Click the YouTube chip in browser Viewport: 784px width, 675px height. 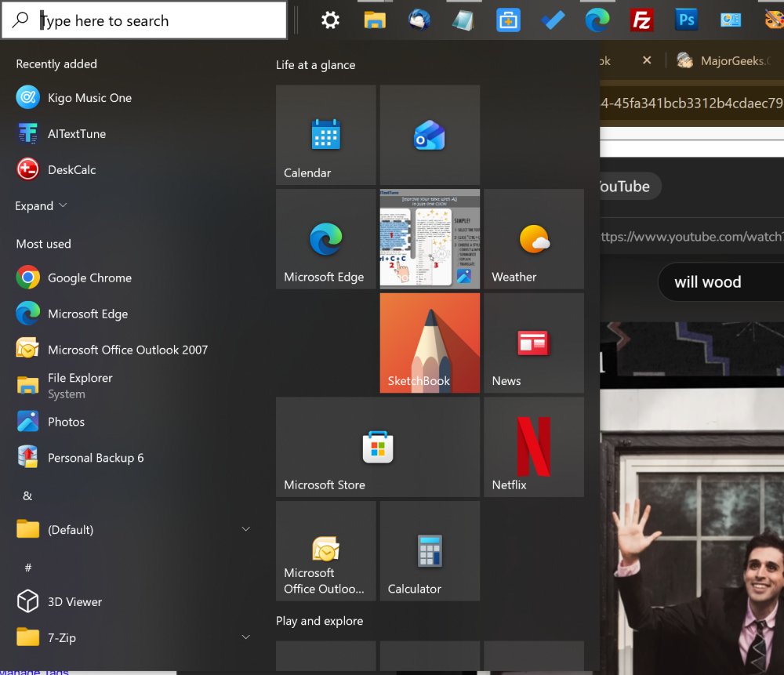tap(630, 186)
